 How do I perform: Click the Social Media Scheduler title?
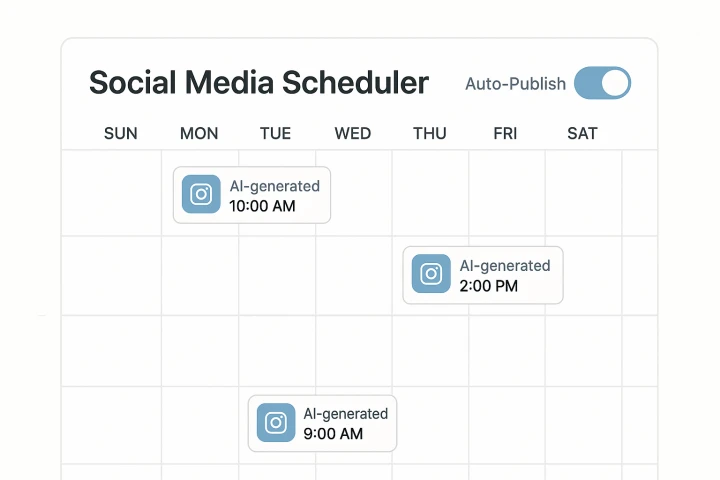point(259,83)
